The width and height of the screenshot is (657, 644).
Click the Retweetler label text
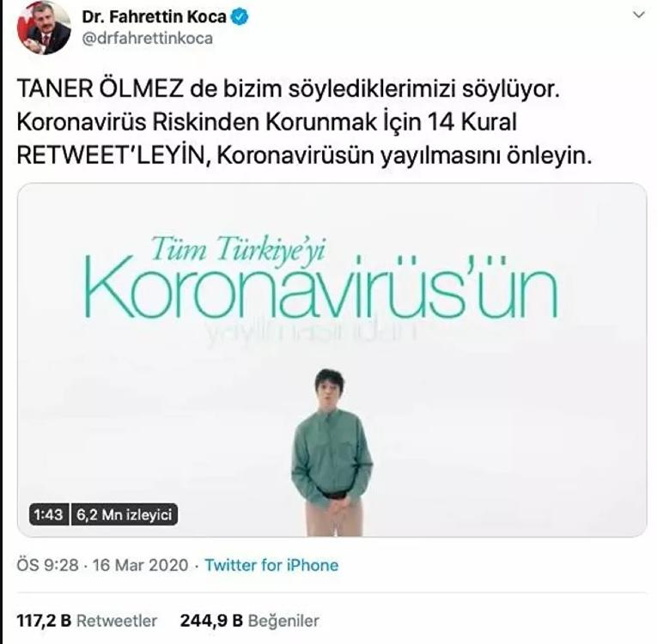(117, 621)
